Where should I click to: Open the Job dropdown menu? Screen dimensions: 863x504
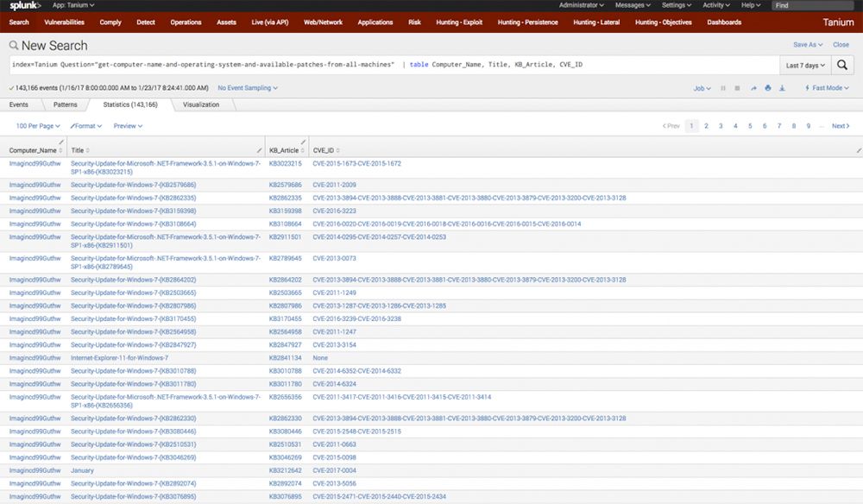702,88
